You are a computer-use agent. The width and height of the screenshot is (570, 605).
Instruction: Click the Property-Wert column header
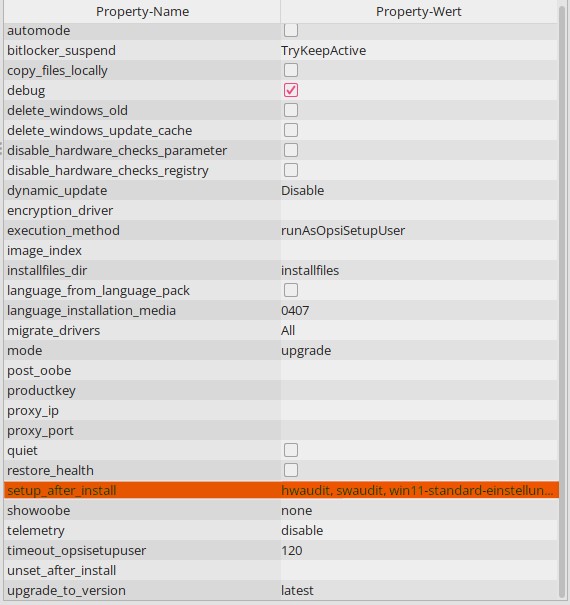click(419, 12)
